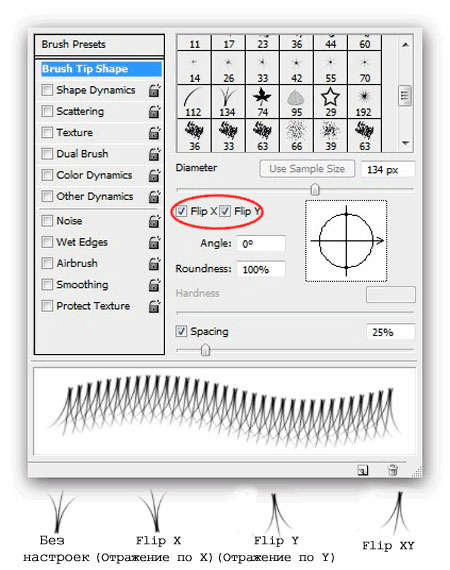The width and height of the screenshot is (450, 570).
Task: Click the lock icon beside Color Dynamics
Action: 154,175
